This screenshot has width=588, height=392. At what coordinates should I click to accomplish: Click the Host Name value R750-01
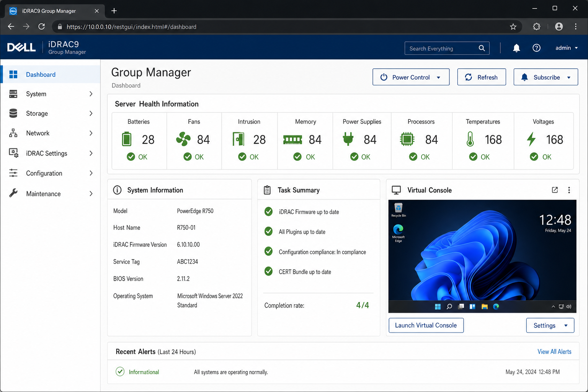[186, 228]
